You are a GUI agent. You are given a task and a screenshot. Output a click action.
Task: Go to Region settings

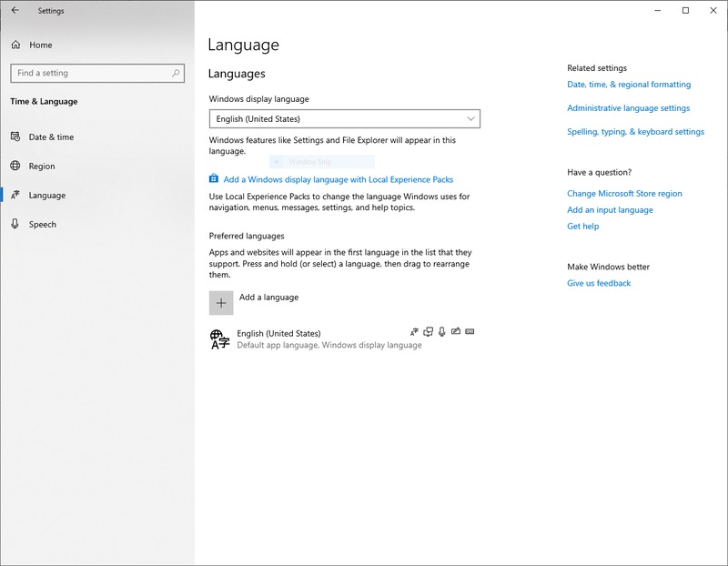(42, 167)
